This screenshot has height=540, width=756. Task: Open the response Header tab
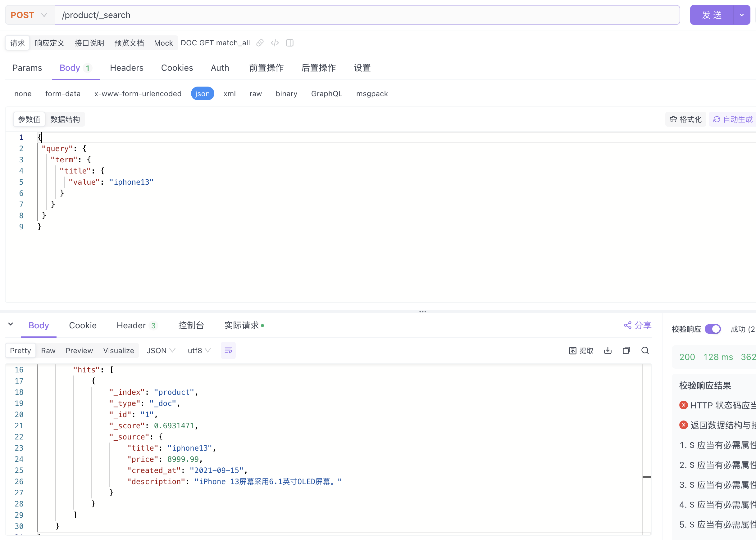[137, 325]
